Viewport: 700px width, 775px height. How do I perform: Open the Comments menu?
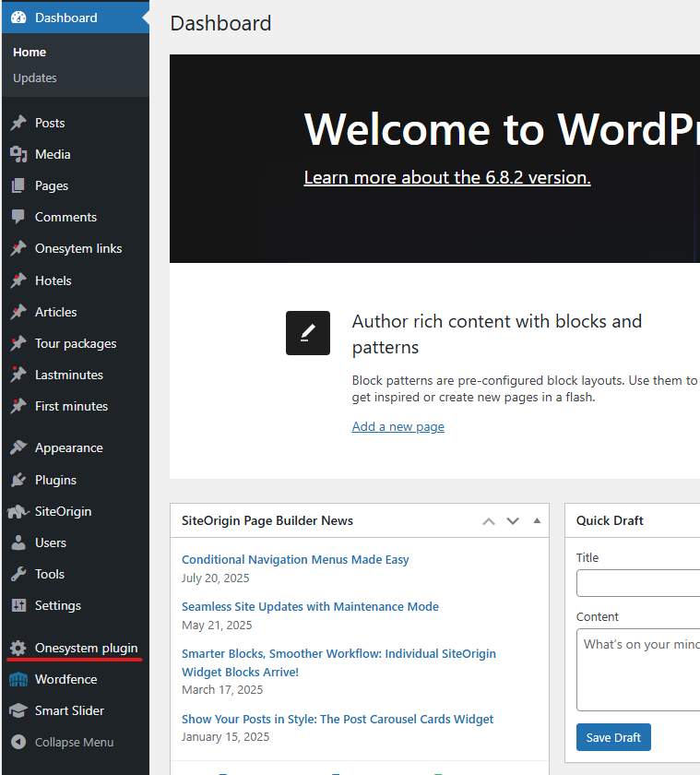pos(76,217)
